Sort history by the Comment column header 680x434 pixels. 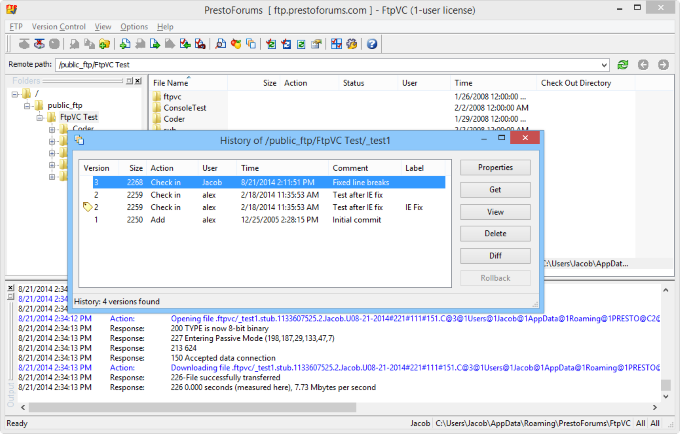[365, 168]
